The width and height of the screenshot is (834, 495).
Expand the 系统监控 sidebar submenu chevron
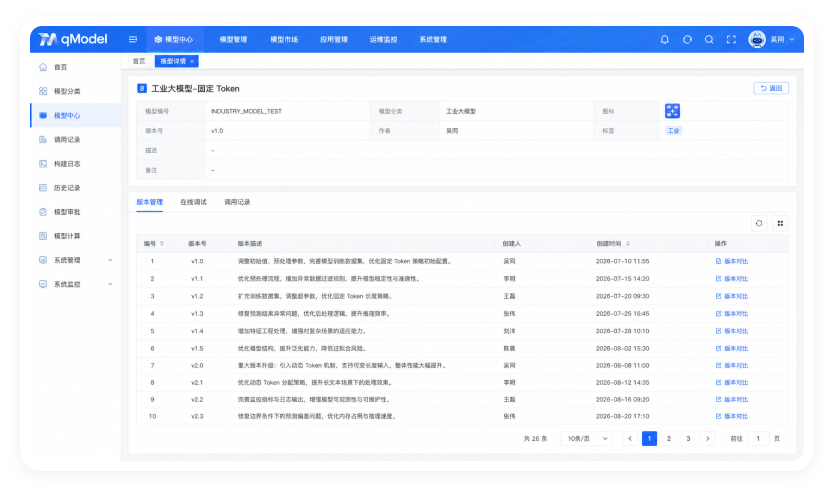tap(110, 284)
